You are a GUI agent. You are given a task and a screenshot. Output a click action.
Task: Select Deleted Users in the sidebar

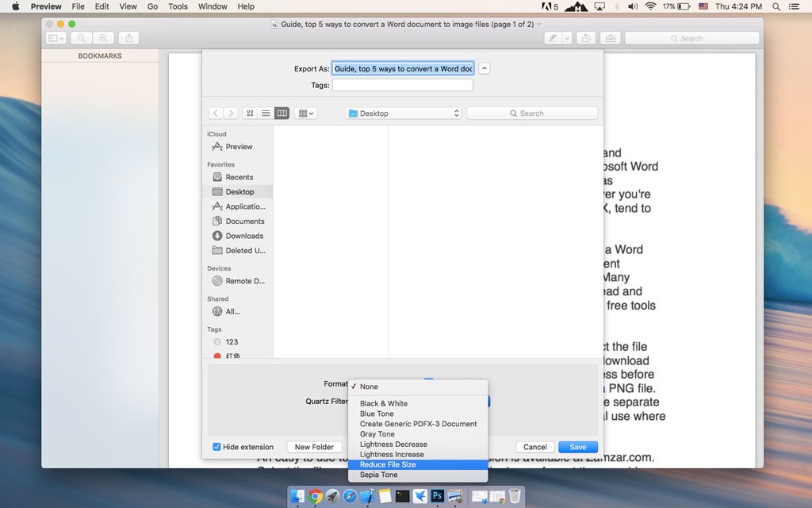click(237, 250)
